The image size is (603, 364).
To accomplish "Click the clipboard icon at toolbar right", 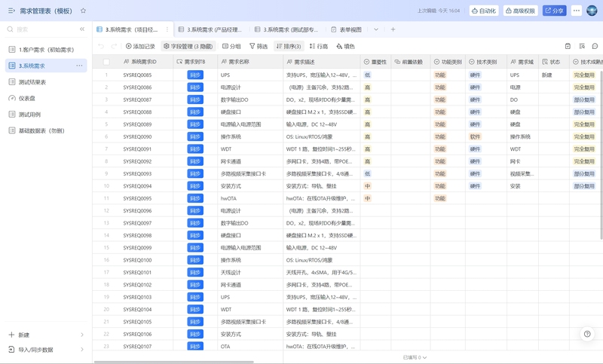I will click(x=568, y=46).
